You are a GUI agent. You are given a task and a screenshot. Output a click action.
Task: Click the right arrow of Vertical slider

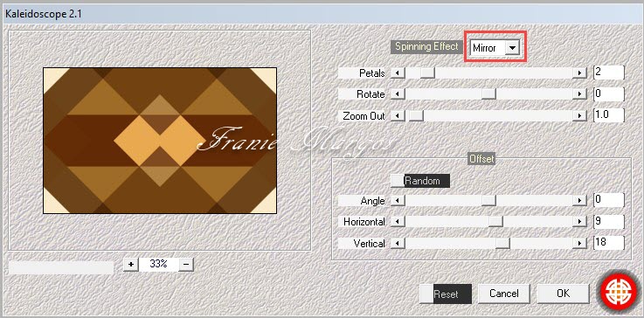coord(579,243)
